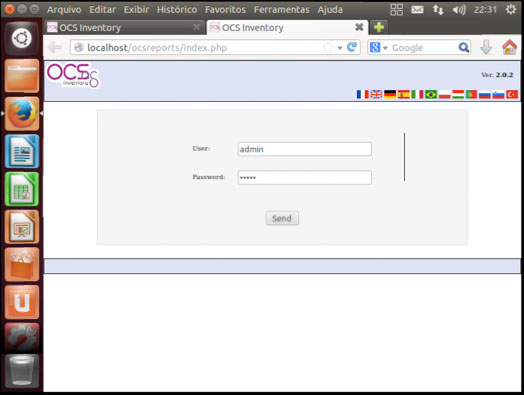Screen dimensions: 524x395
Task: Launch LibreOffice Writer from launcher
Action: click(x=22, y=151)
